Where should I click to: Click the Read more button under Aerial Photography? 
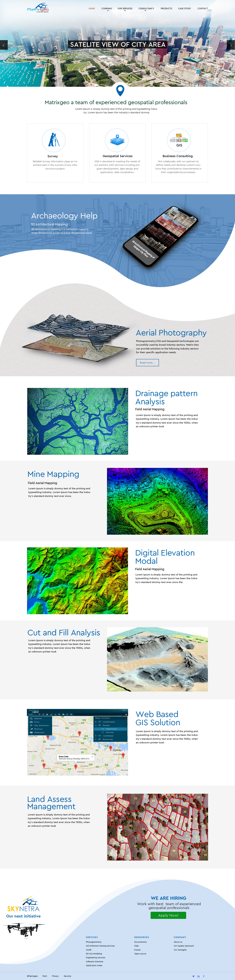147,363
